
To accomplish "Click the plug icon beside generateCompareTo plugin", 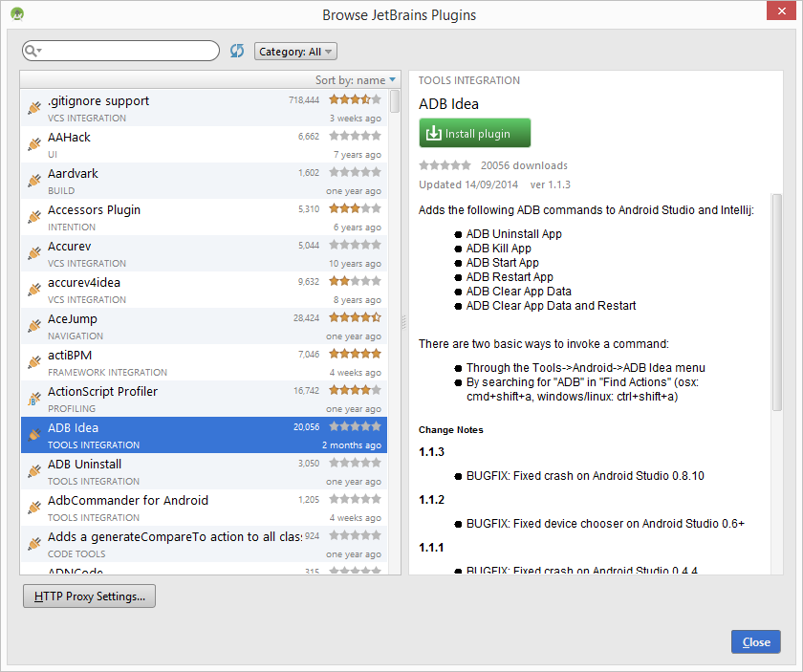I will [x=34, y=544].
